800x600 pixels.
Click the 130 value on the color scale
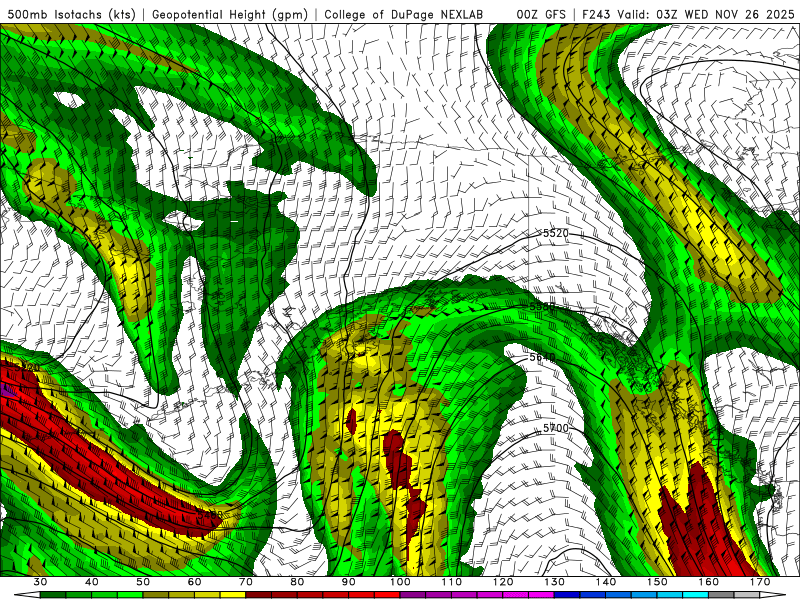(555, 582)
